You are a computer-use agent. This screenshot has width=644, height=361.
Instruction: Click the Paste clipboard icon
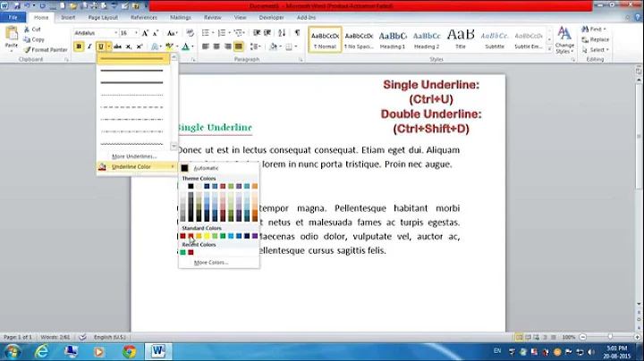coord(12,33)
